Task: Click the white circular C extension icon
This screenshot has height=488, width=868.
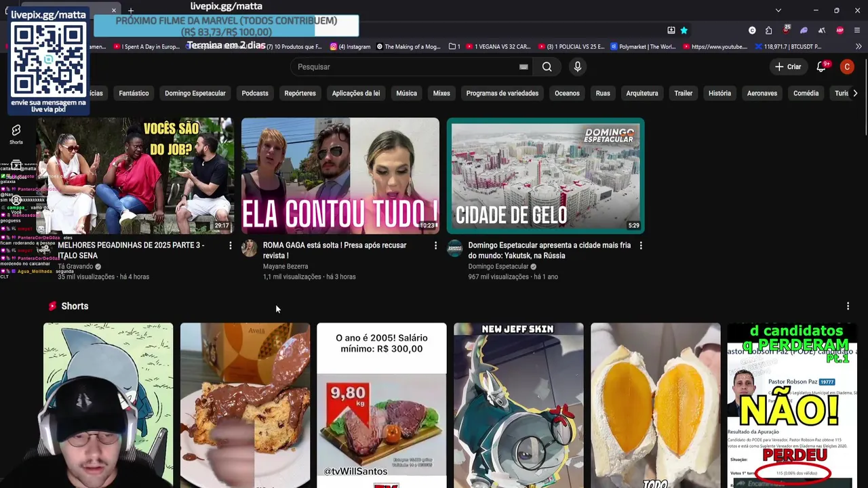Action: pyautogui.click(x=752, y=30)
